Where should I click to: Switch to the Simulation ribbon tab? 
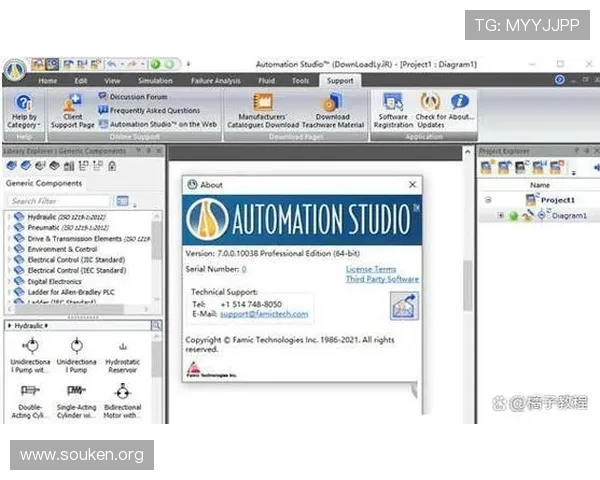point(155,80)
